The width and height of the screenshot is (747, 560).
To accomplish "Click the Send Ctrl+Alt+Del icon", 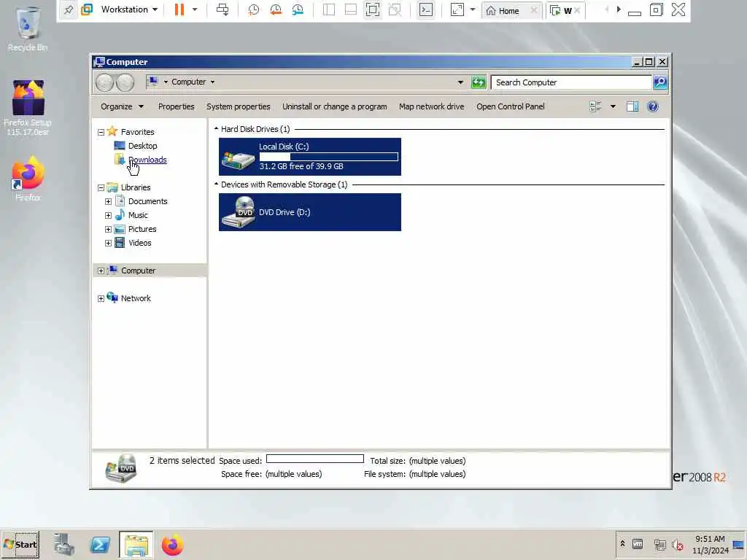I will tap(222, 9).
